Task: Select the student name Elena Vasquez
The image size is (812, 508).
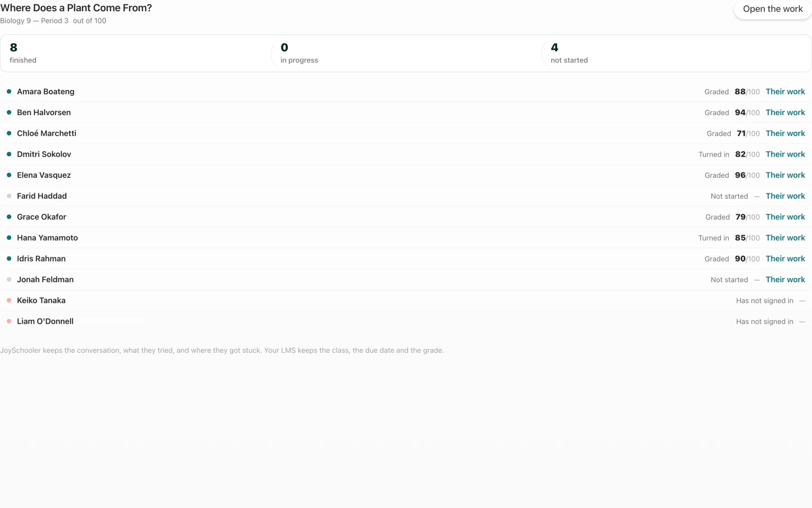Action: (44, 175)
